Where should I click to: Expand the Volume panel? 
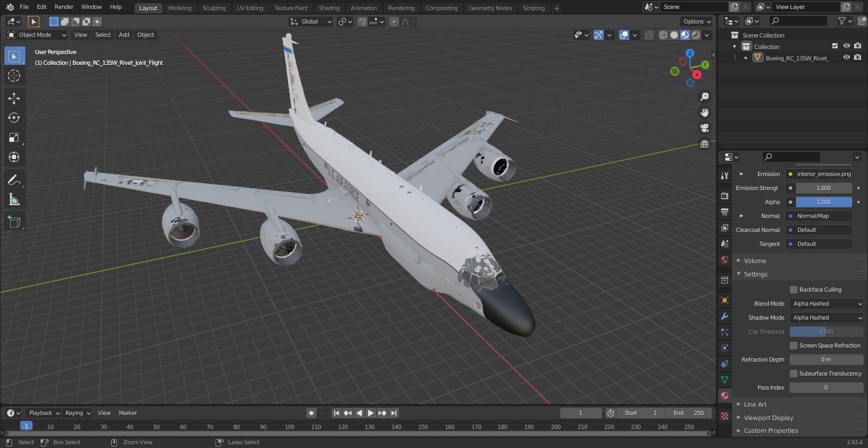(755, 261)
